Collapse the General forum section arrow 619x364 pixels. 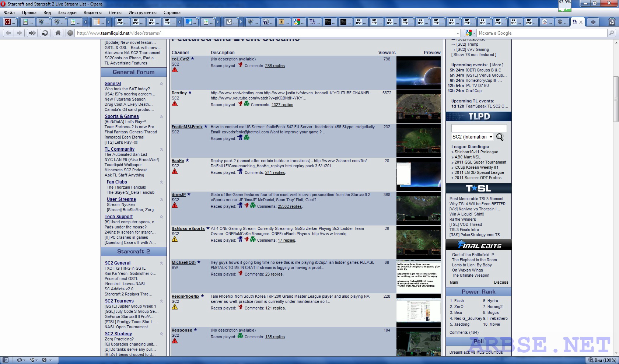tap(161, 84)
